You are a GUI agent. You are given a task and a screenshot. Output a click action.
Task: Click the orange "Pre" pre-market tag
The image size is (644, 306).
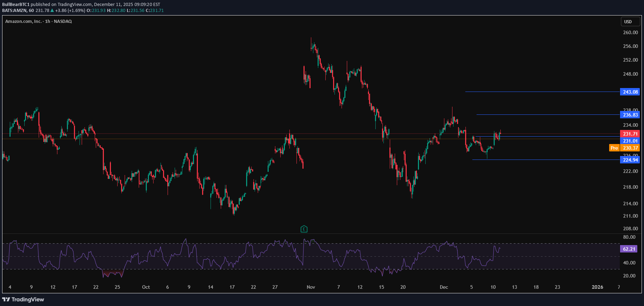click(x=614, y=148)
